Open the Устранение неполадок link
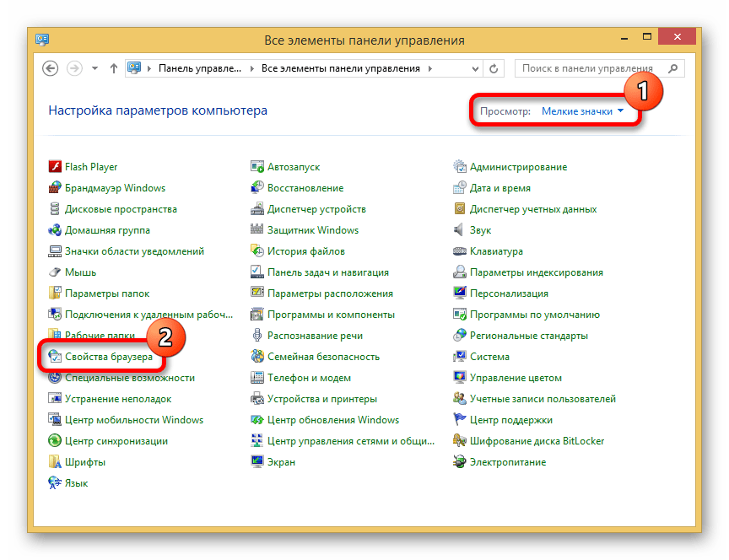 (x=118, y=398)
